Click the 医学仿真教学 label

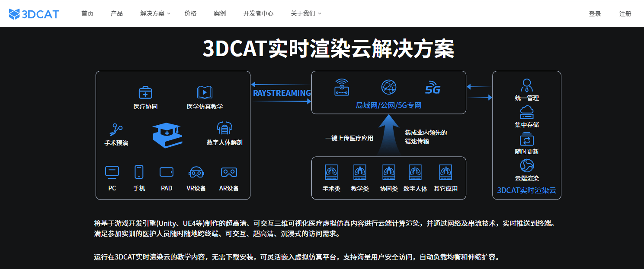click(x=205, y=107)
